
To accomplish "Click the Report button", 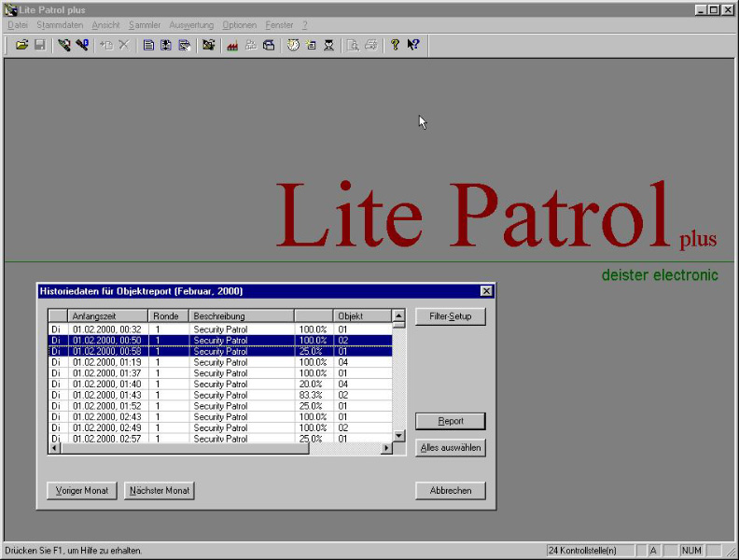I will [450, 421].
